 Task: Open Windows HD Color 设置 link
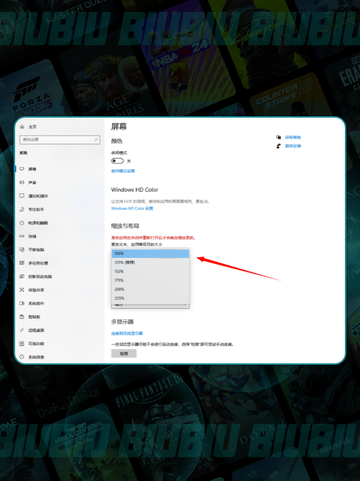point(132,208)
